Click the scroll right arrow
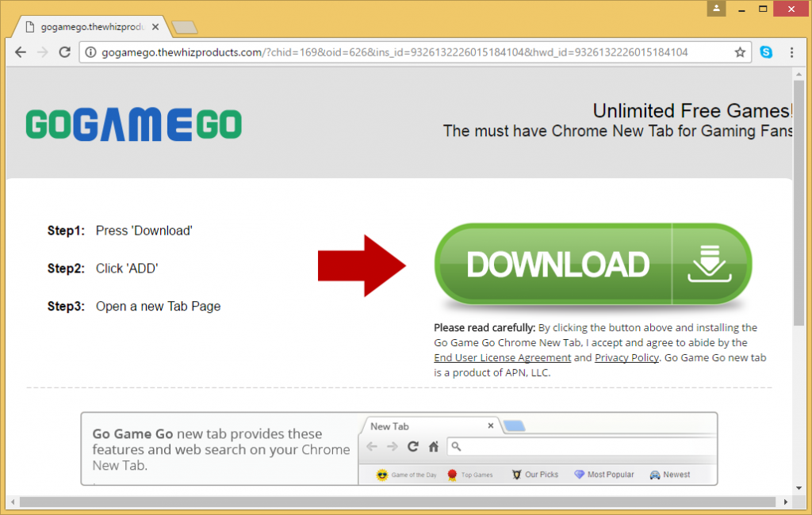This screenshot has width=812, height=515. point(786,502)
